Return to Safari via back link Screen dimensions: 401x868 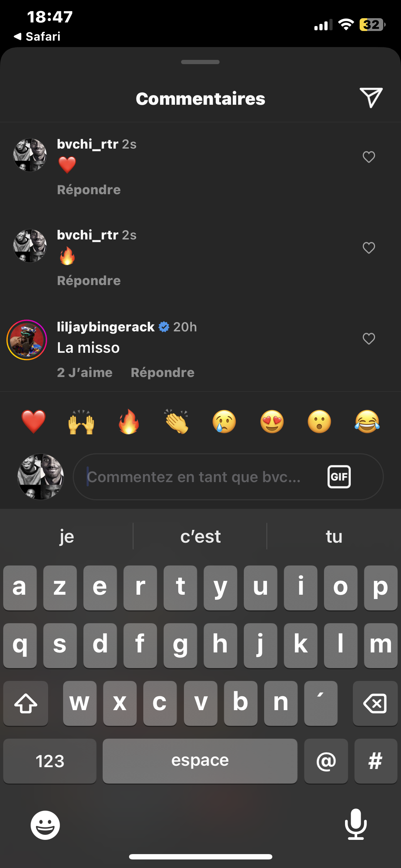(37, 36)
